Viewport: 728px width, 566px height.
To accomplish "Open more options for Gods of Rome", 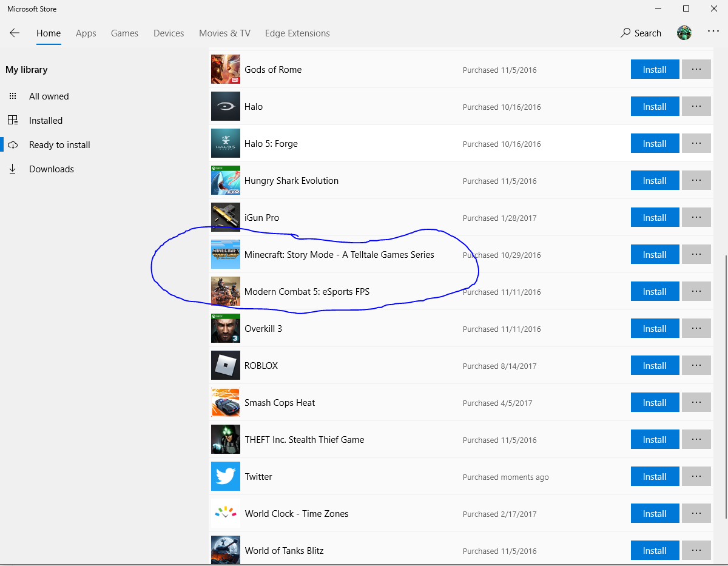I will (696, 70).
